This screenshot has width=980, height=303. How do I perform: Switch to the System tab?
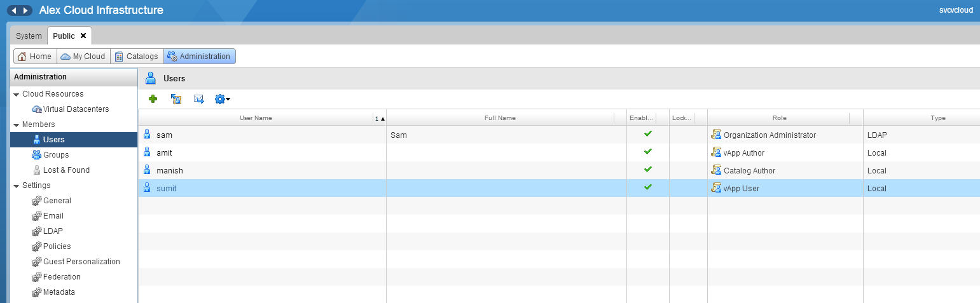[29, 36]
